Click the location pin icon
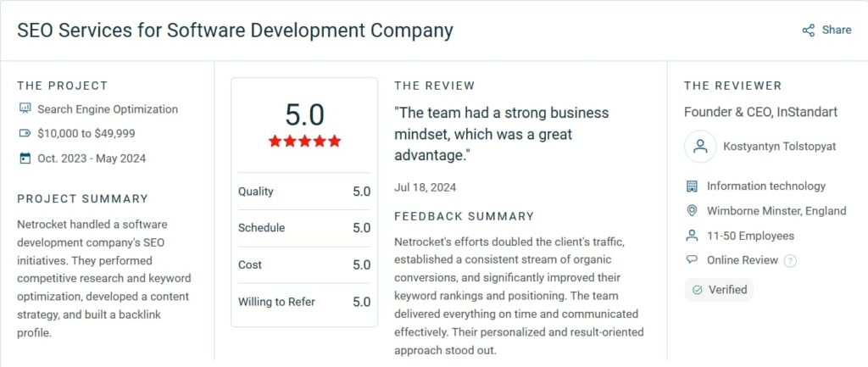This screenshot has height=367, width=868. (x=692, y=210)
